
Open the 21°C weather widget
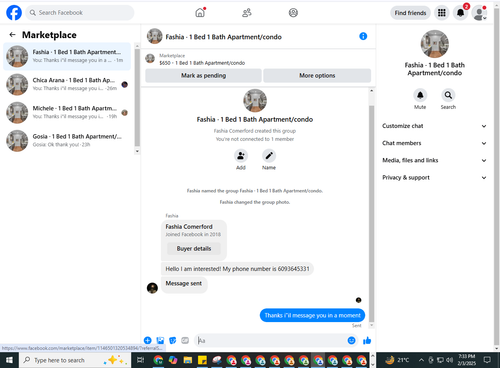397,360
